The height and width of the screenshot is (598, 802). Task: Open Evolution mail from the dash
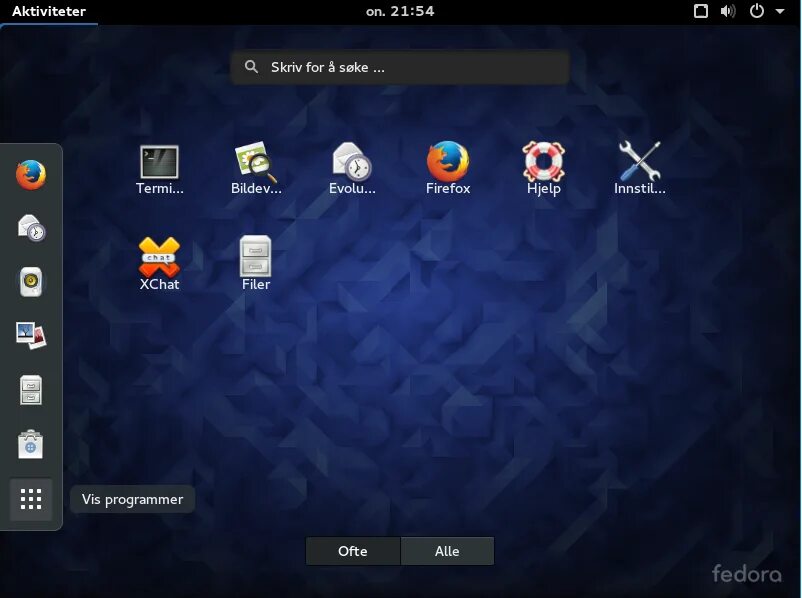click(x=31, y=228)
